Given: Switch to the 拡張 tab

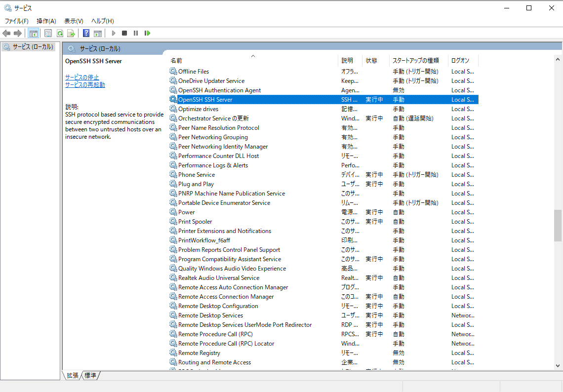Looking at the screenshot, I should coord(73,376).
